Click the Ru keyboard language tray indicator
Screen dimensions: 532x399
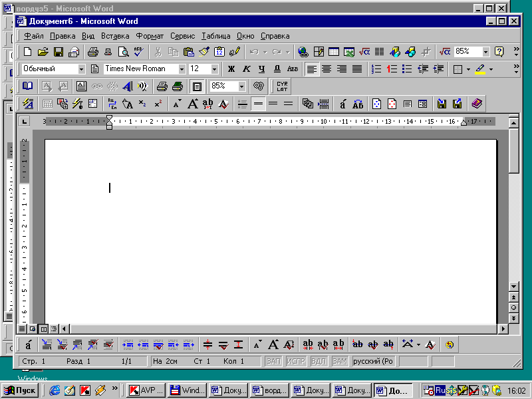pos(440,390)
